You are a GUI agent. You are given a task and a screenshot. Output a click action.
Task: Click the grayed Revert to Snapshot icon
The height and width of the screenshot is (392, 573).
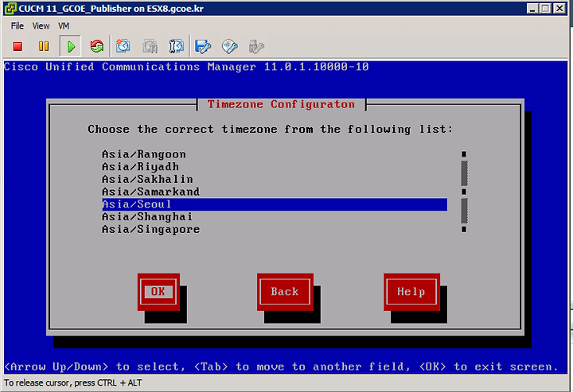[150, 46]
